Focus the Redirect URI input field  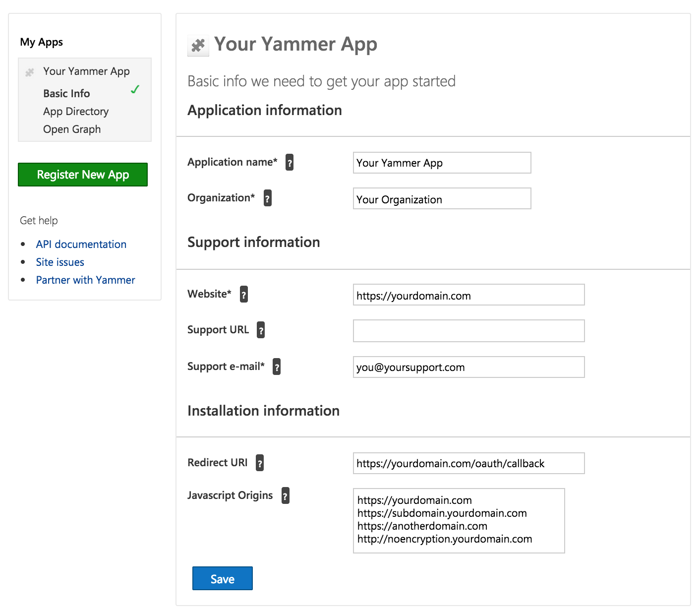pos(469,463)
